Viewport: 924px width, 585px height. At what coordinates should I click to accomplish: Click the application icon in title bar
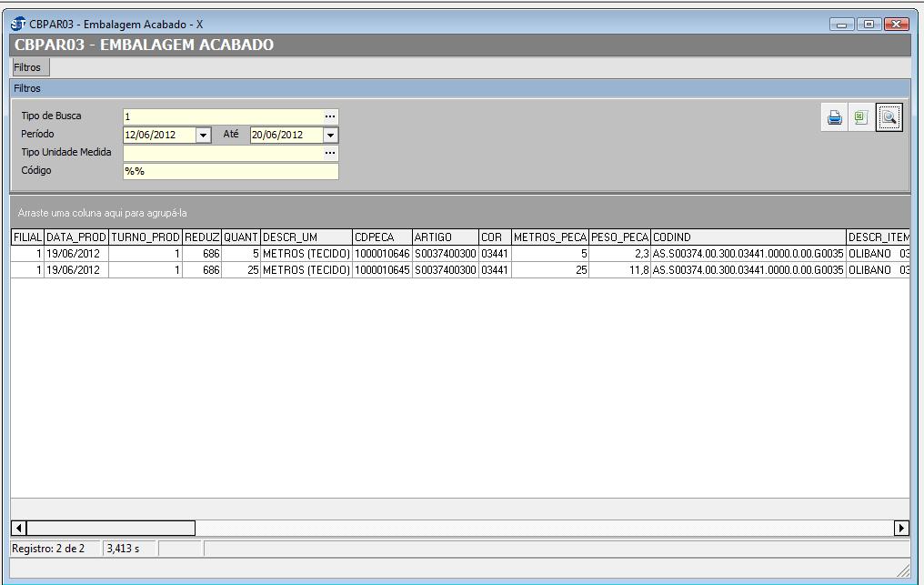tap(18, 24)
